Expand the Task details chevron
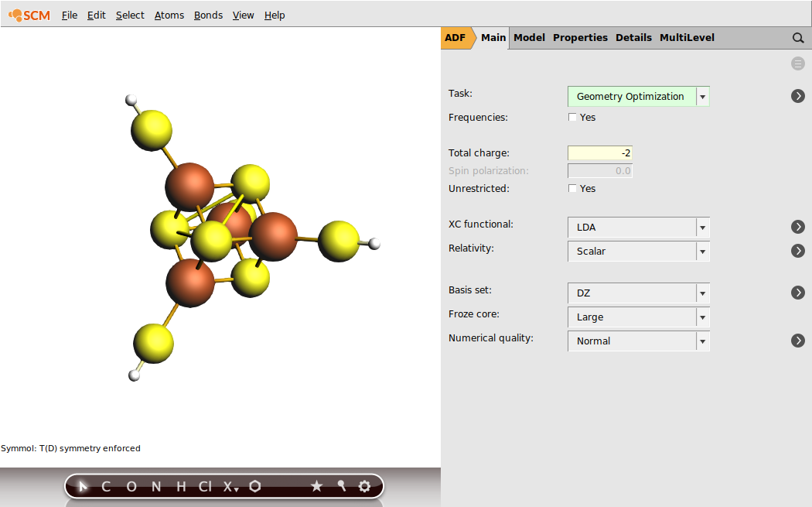Viewport: 812px width, 507px height. tap(797, 96)
